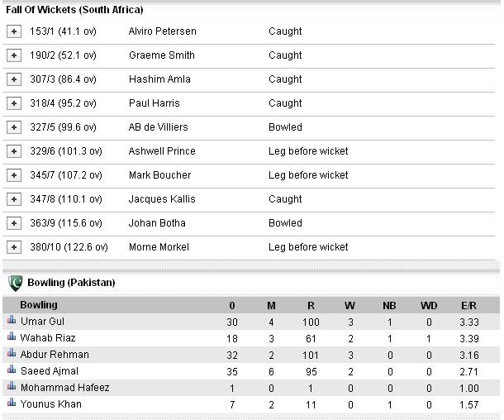
Task: Open bar chart icon beside Abdur Rehman
Action: pyautogui.click(x=12, y=353)
